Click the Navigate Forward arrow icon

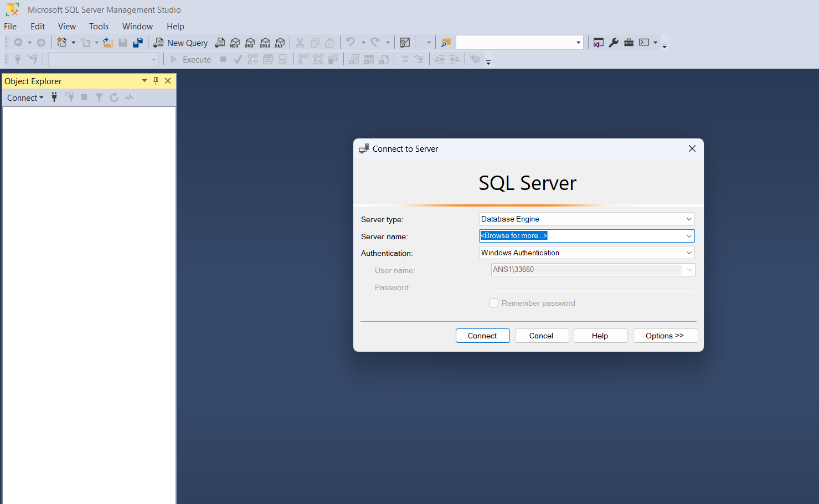[41, 43]
